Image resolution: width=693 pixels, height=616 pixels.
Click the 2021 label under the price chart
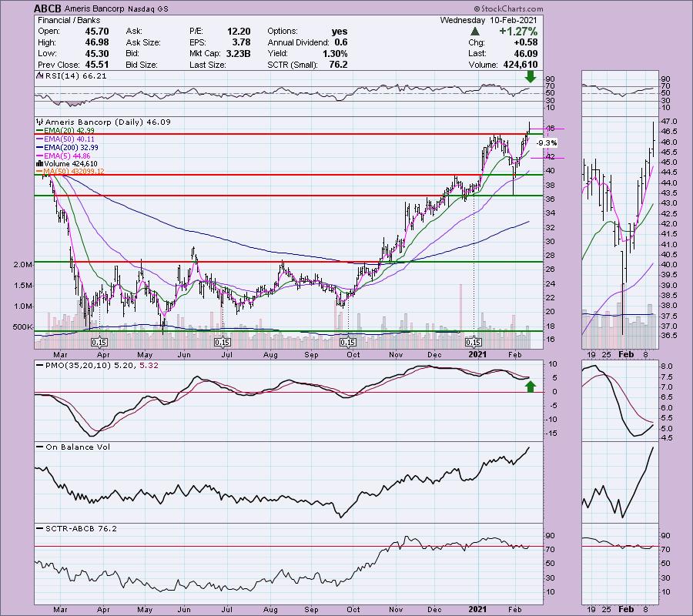[x=477, y=354]
